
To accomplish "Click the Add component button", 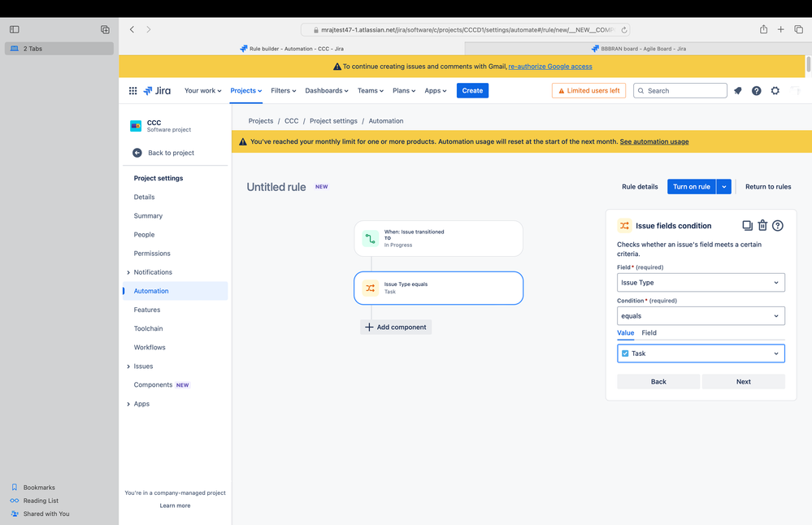I will 396,328.
